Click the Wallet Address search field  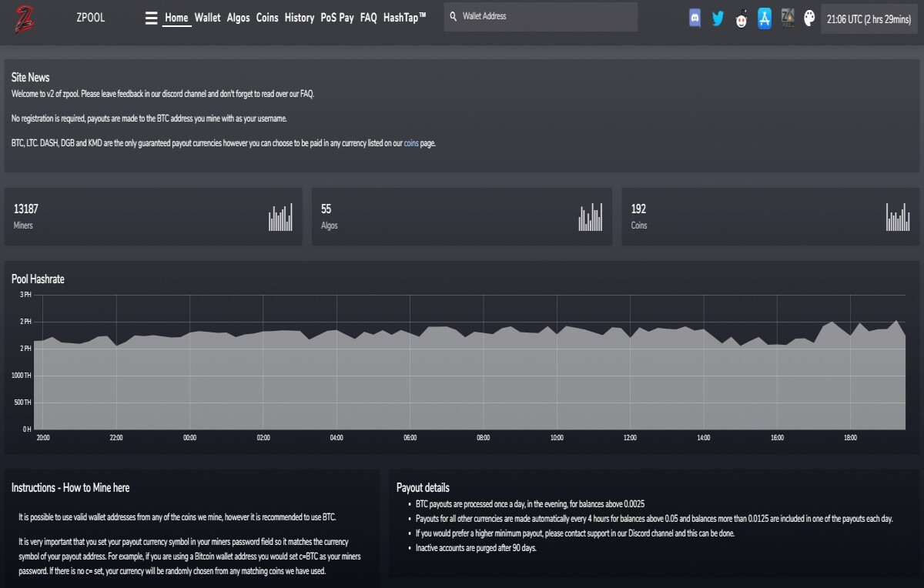[541, 16]
